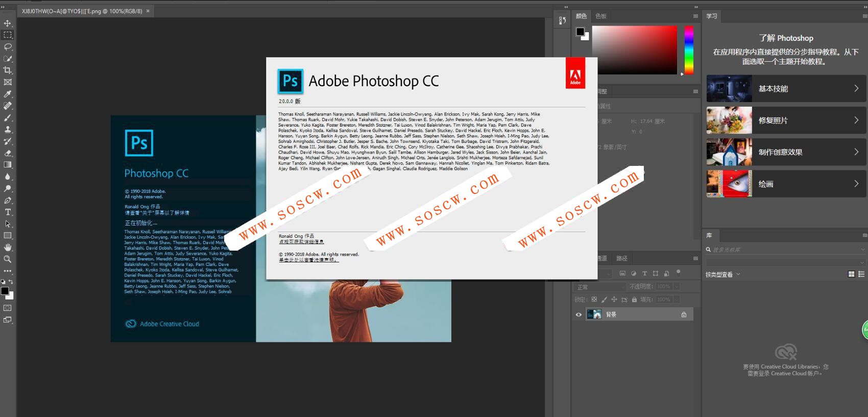Select the Rectangular Marquee tool
This screenshot has height=417, width=868.
point(8,35)
